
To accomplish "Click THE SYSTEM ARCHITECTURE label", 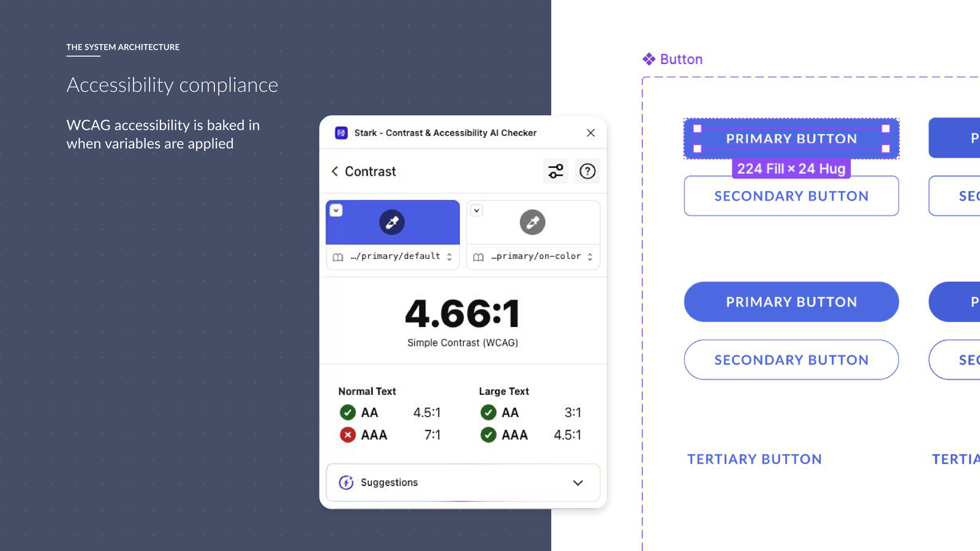I will click(123, 47).
